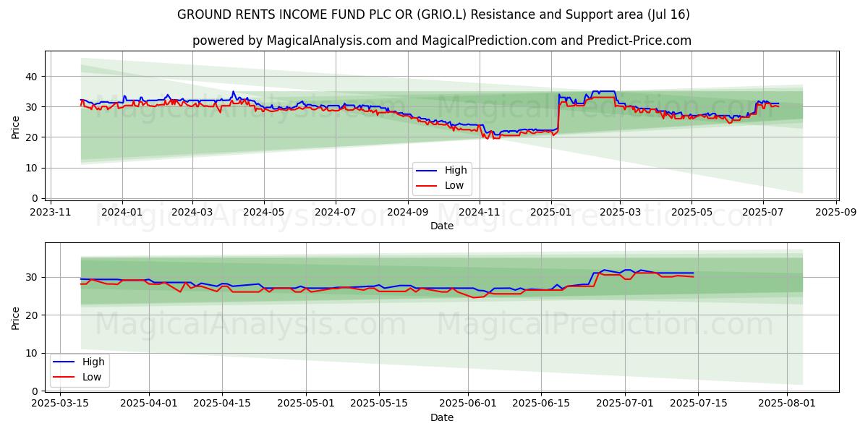The image size is (868, 434).
Task: Click the '2025-04-15' x-axis label
Action: click(x=222, y=404)
